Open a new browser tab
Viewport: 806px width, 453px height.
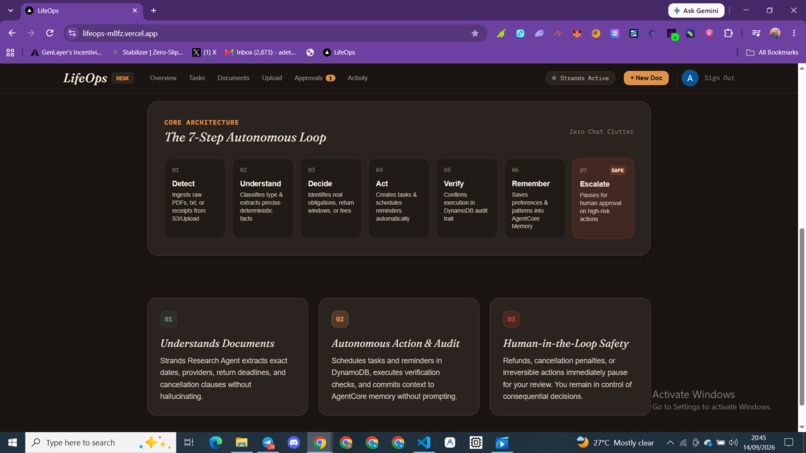[154, 10]
